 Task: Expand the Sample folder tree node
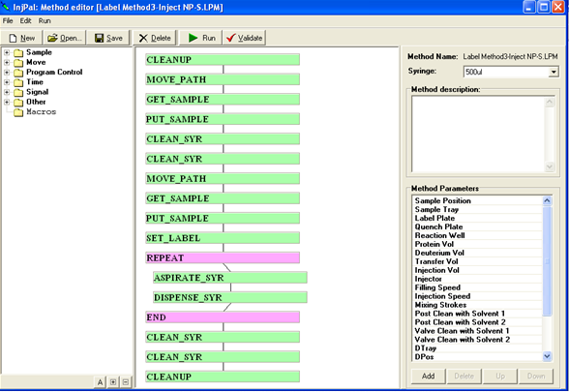click(7, 52)
